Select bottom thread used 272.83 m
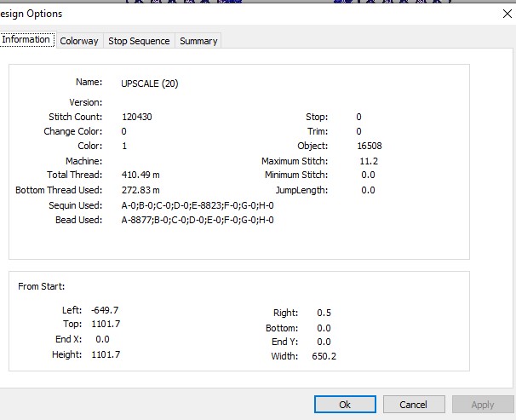 (140, 190)
